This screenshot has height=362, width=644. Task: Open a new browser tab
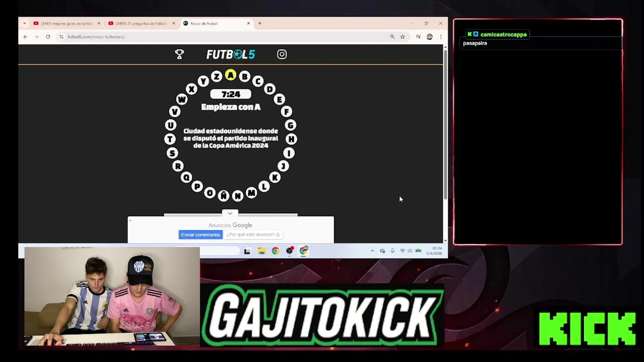click(x=260, y=23)
